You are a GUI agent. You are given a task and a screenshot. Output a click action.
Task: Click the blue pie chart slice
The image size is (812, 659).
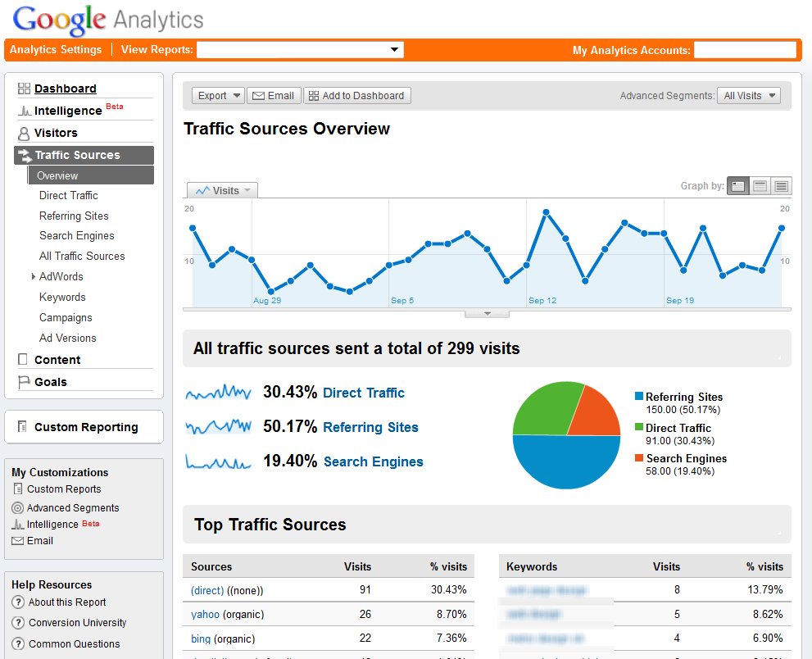click(566, 462)
